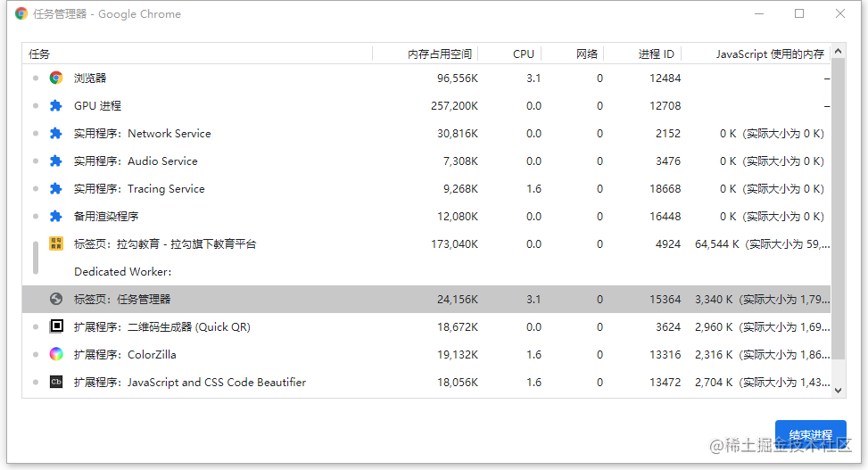Click memory value 9,268K
The width and height of the screenshot is (868, 470).
(x=460, y=189)
